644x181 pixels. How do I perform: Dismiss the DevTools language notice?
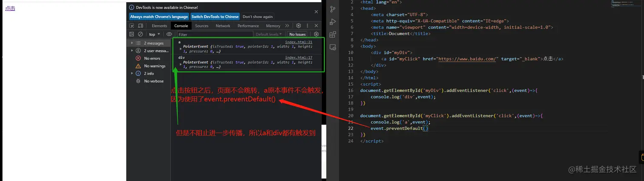[x=316, y=12]
